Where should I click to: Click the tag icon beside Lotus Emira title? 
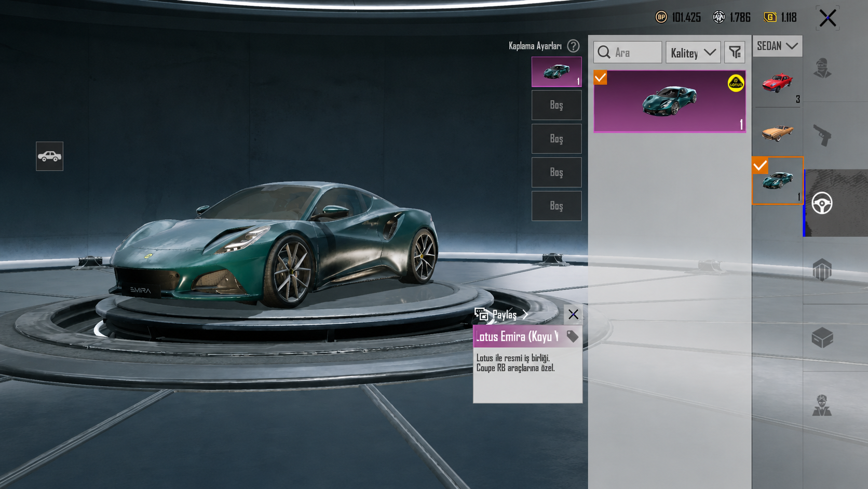pos(572,336)
